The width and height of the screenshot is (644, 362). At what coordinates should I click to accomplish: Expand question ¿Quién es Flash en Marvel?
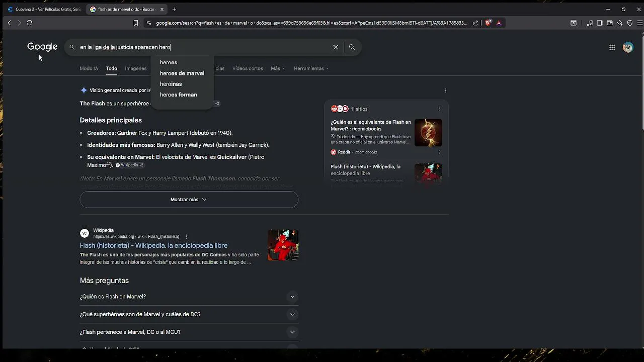pyautogui.click(x=189, y=297)
